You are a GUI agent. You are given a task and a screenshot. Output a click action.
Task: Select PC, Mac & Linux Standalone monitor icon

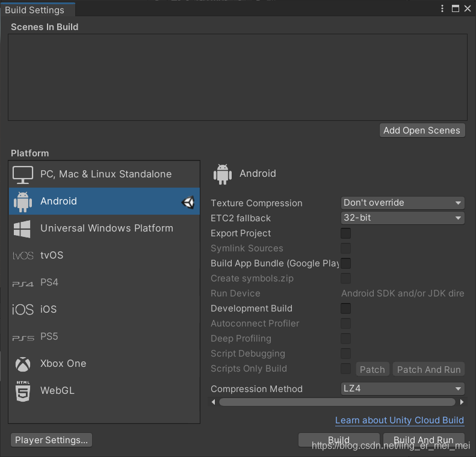click(23, 174)
